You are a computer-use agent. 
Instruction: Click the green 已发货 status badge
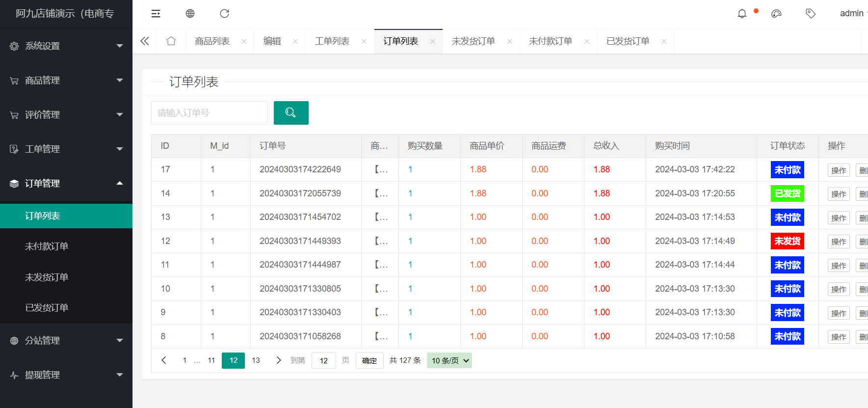[x=787, y=193]
